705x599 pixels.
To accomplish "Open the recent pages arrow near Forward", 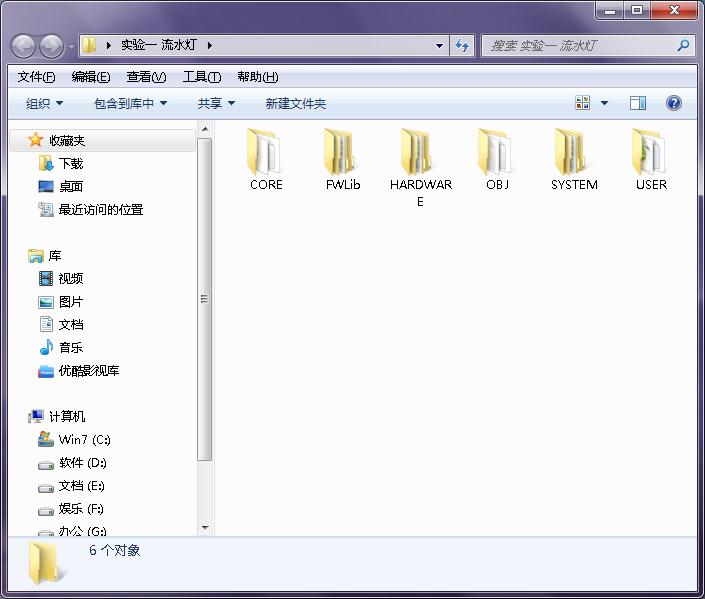I will pyautogui.click(x=71, y=46).
